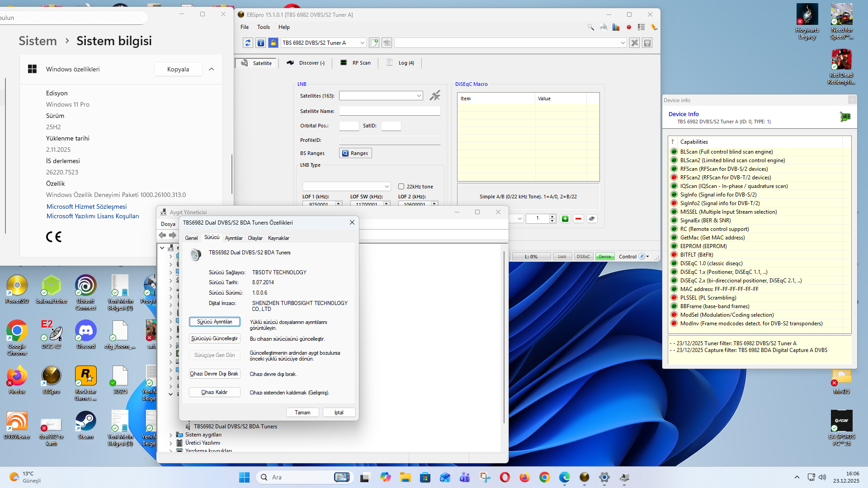The width and height of the screenshot is (868, 488).
Task: Click the Tamam button
Action: tap(302, 413)
